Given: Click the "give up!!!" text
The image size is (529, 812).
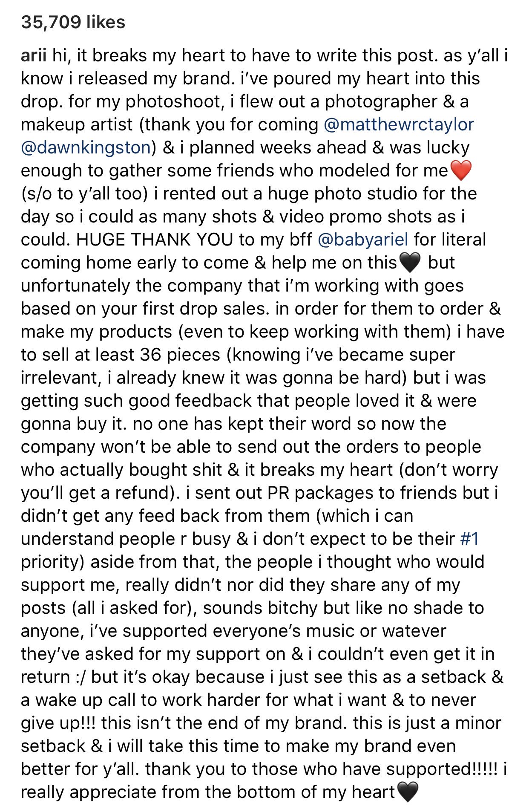Looking at the screenshot, I should (58, 723).
